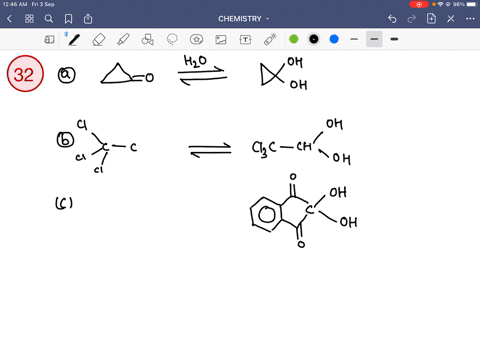Image resolution: width=480 pixels, height=360 pixels.
Task: Tap the handwritten H2O label
Action: (195, 61)
